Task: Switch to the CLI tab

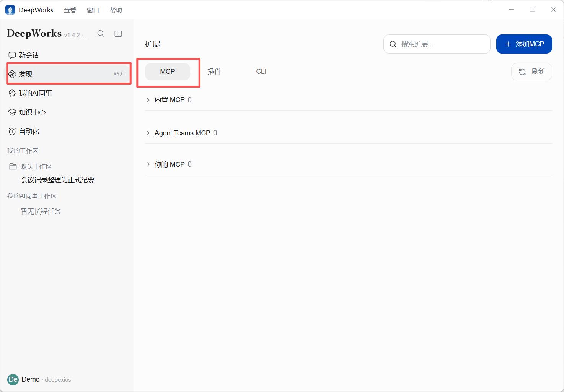Action: [x=261, y=72]
